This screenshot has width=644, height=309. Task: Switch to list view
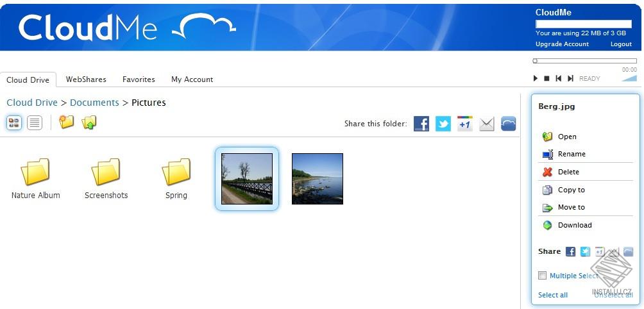(x=35, y=122)
